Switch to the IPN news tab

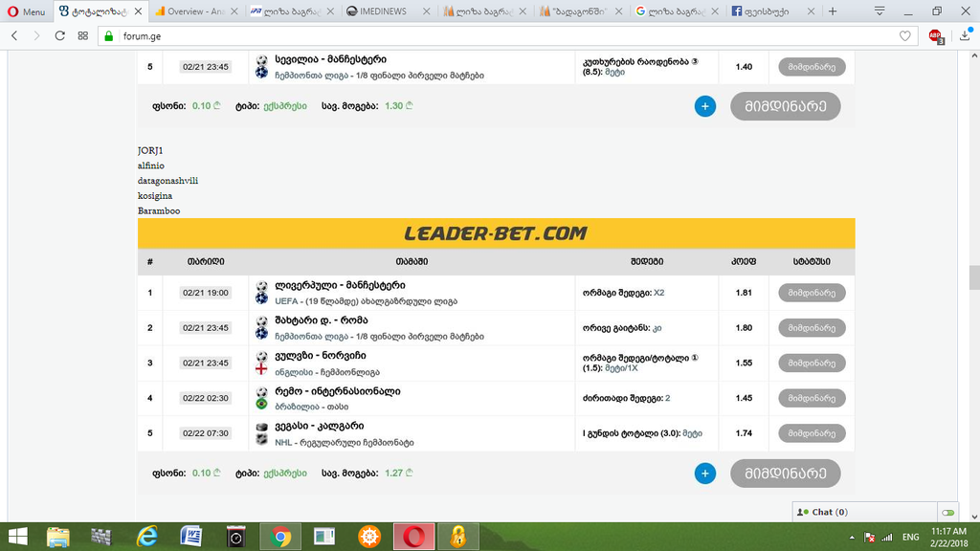[x=286, y=11]
